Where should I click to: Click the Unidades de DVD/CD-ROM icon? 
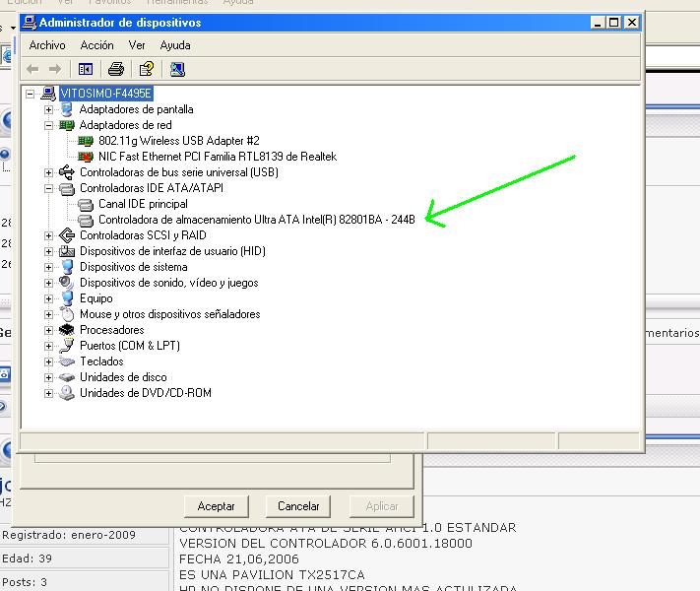(67, 393)
